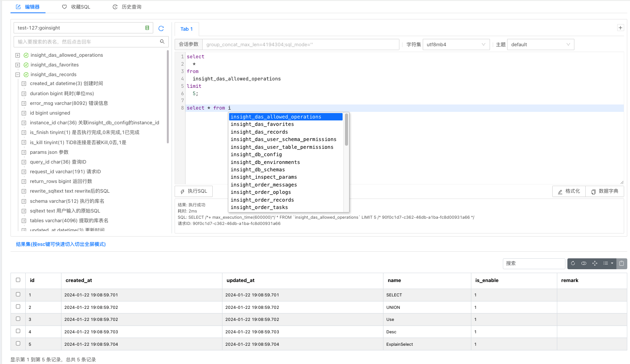Click column icon beside query_id char(36)
This screenshot has height=364, width=630.
[24, 162]
